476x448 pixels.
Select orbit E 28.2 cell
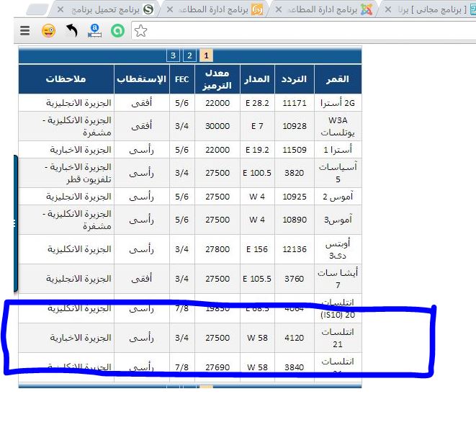[257, 103]
